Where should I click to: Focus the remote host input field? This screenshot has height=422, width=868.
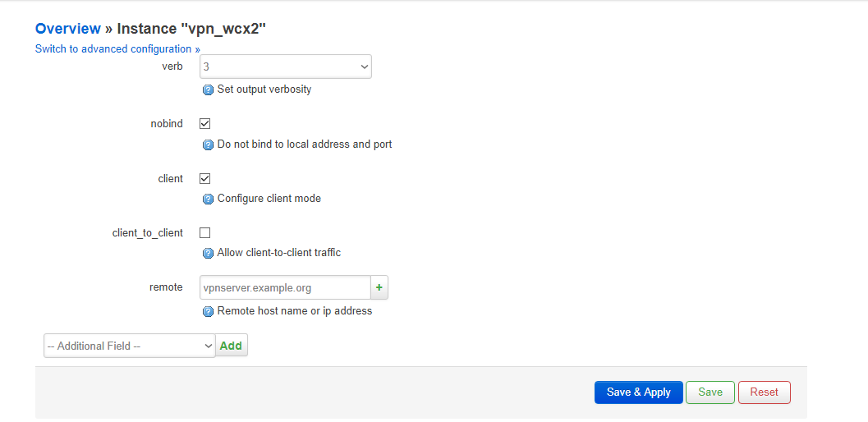285,287
